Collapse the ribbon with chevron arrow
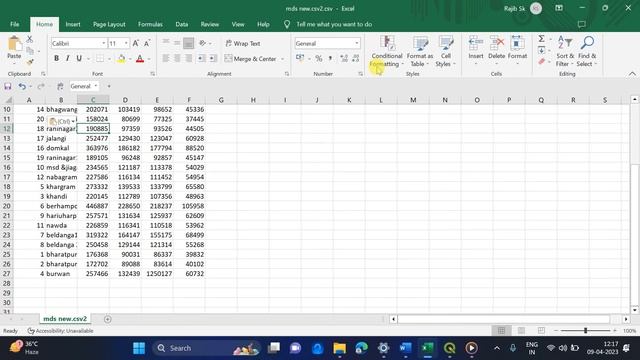 632,74
